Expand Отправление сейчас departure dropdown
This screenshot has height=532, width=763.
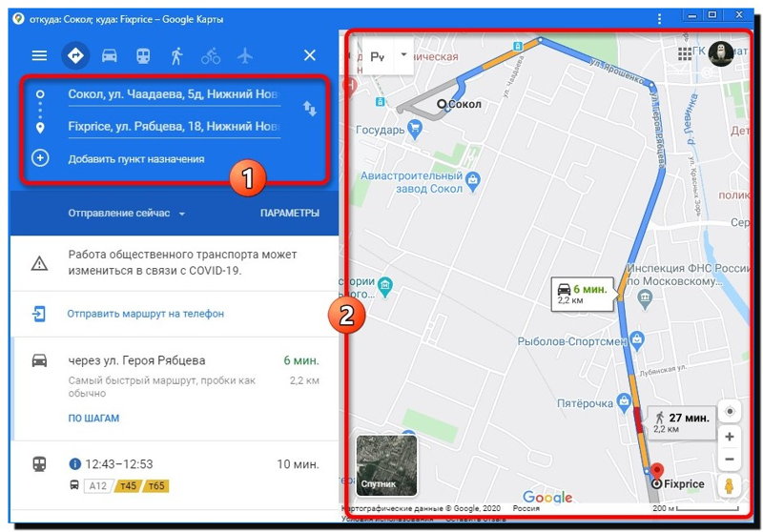click(127, 213)
